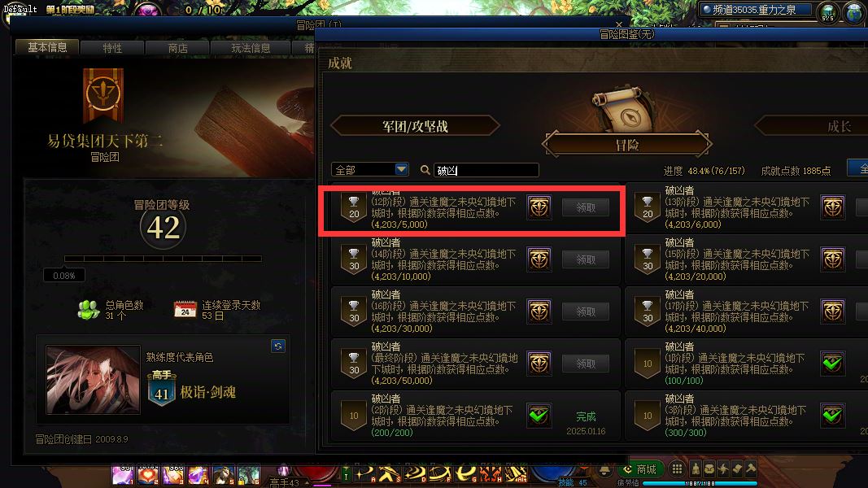This screenshot has width=868, height=488.
Task: Select the 玩法信息 tab
Action: 251,48
